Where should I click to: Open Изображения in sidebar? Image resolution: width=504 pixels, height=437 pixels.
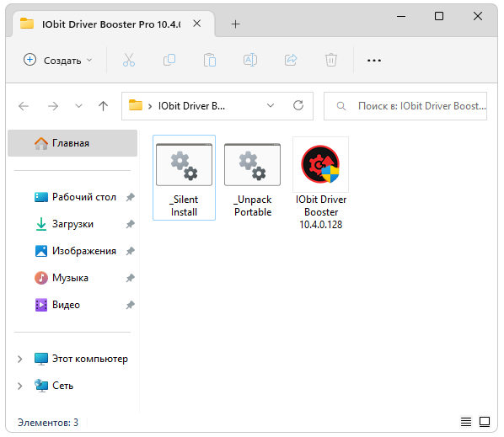click(76, 251)
